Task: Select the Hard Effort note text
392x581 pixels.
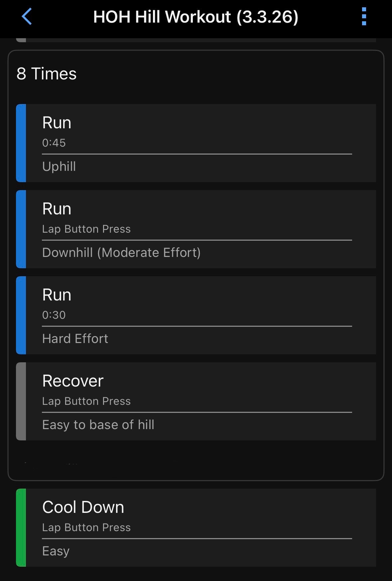Action: pyautogui.click(x=75, y=339)
